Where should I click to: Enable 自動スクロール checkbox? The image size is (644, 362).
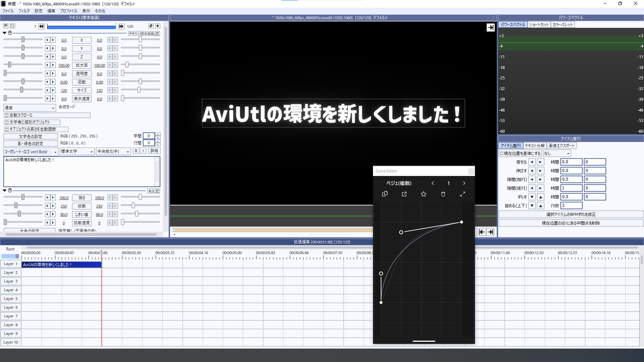[x=6, y=115]
